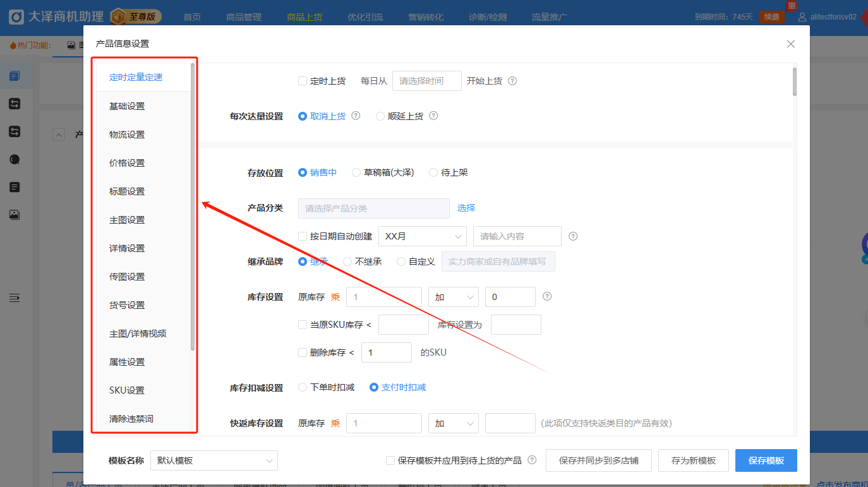
Task: Click help icon after 请输入内容 field
Action: point(573,236)
